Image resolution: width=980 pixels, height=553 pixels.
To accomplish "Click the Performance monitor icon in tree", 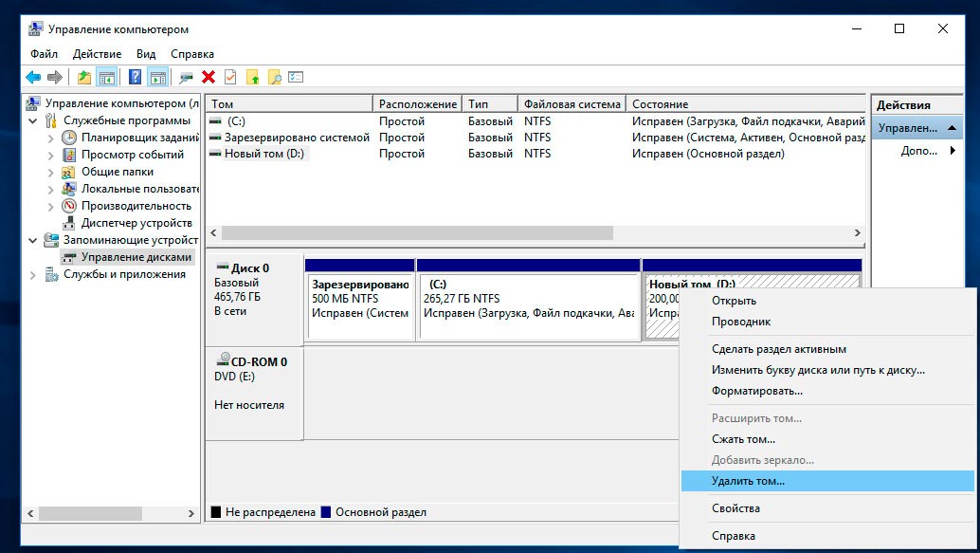I will (69, 206).
